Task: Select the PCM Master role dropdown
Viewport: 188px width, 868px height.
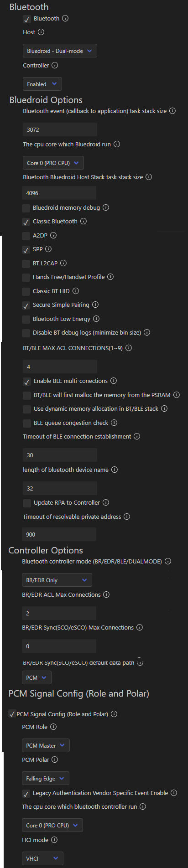Action: coord(46,745)
